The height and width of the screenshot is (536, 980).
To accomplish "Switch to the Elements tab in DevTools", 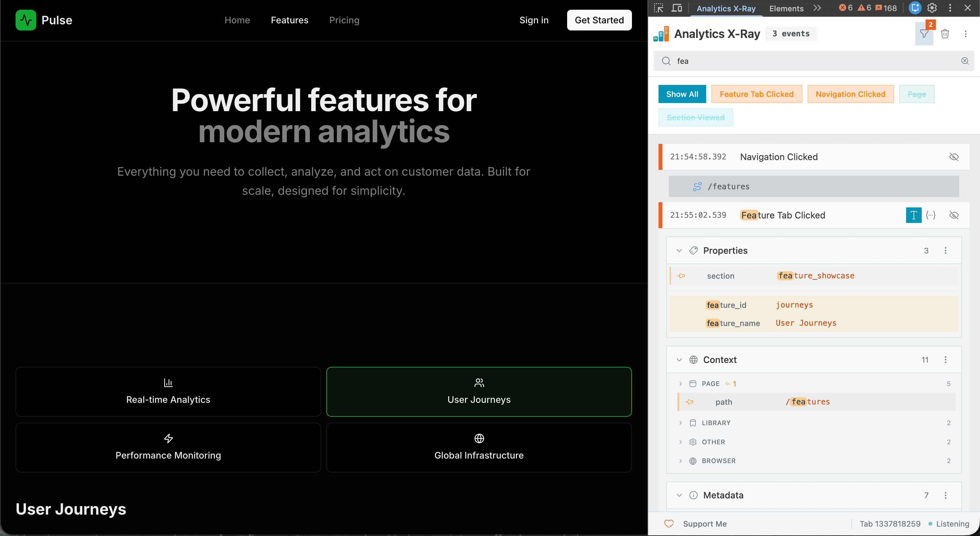I will coord(786,8).
